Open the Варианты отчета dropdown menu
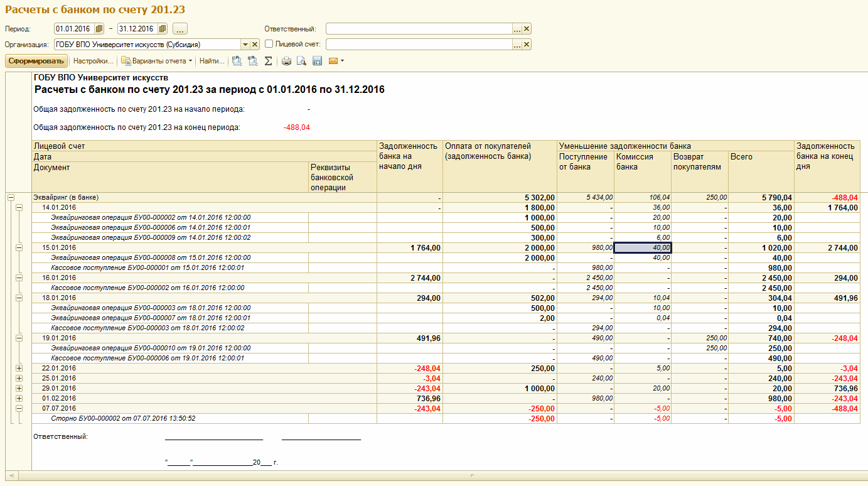This screenshot has width=868, height=486. coord(157,61)
